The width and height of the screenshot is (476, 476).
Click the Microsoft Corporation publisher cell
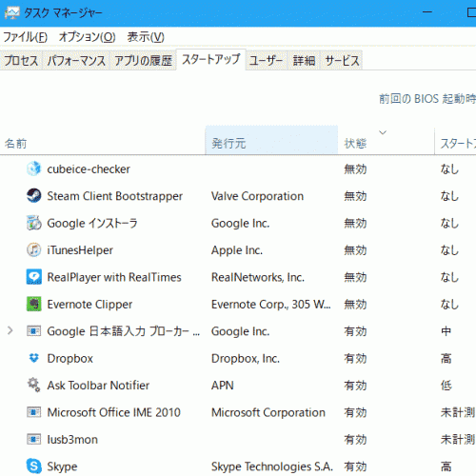point(268,412)
